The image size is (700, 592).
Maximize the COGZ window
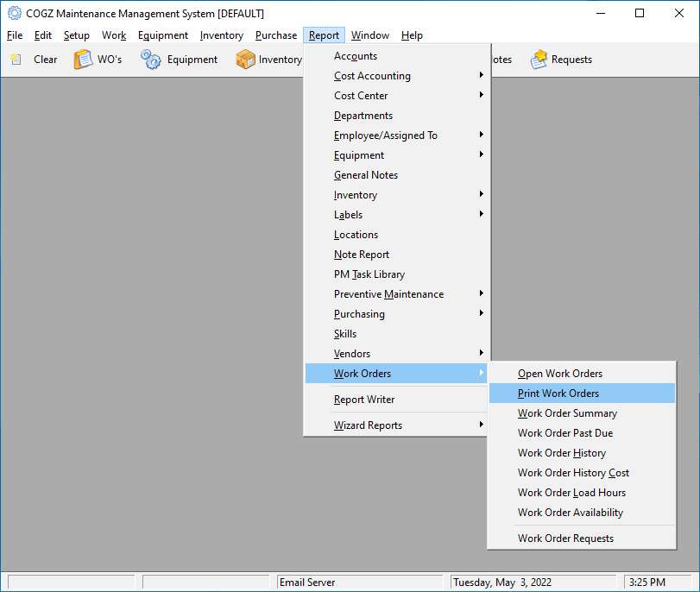(x=640, y=14)
